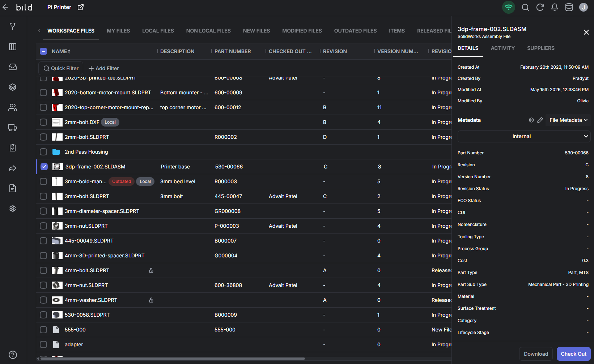The width and height of the screenshot is (594, 364).
Task: Open delivery truck icon in sidebar
Action: coord(13,128)
